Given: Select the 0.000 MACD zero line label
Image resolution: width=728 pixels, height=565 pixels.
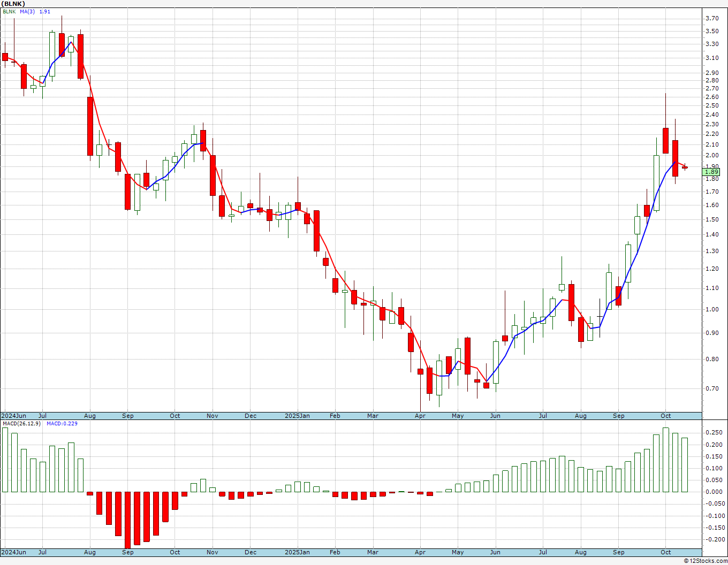Looking at the screenshot, I should [714, 492].
